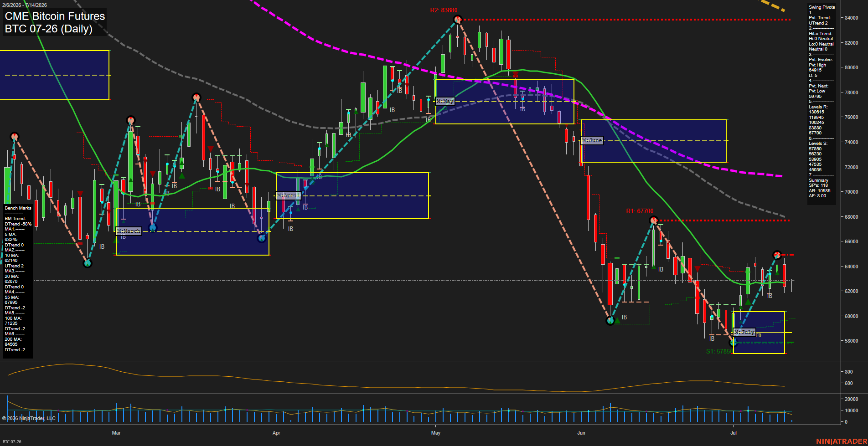Click the 55 MA value 67995

click(11, 302)
